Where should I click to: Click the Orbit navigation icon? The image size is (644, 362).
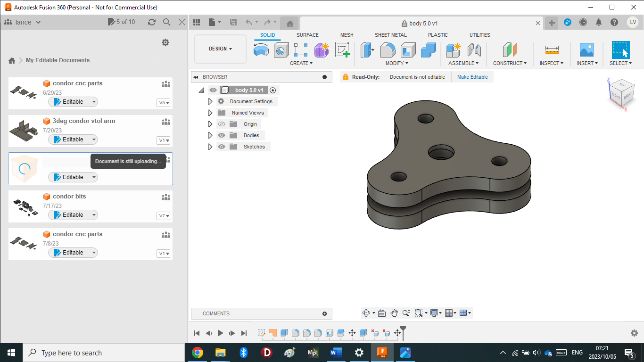[366, 313]
